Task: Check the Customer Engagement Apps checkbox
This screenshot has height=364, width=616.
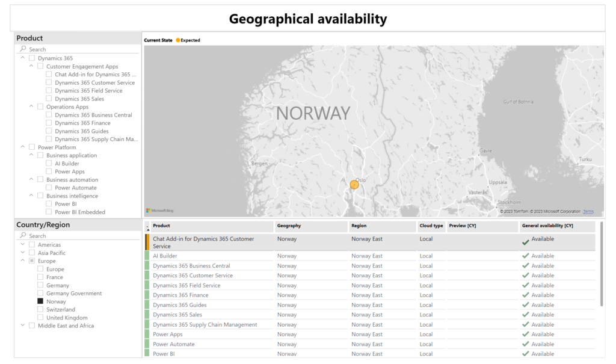Action: tap(40, 66)
